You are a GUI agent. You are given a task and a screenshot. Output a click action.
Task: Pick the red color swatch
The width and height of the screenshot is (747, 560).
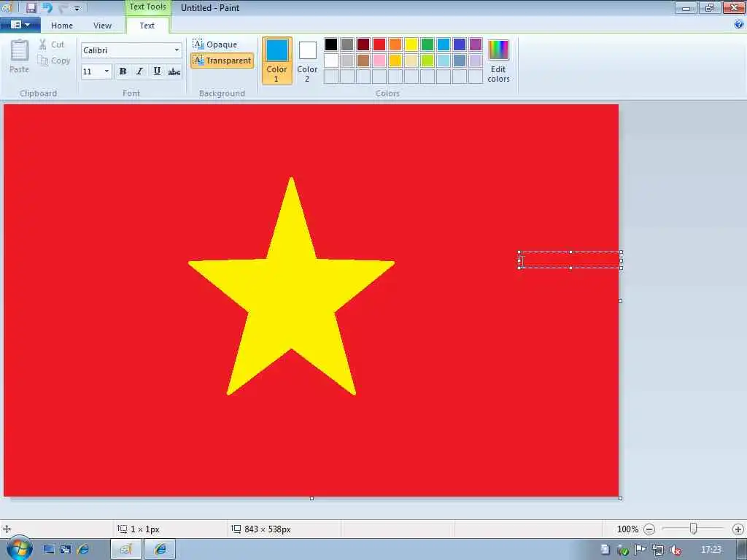[379, 44]
